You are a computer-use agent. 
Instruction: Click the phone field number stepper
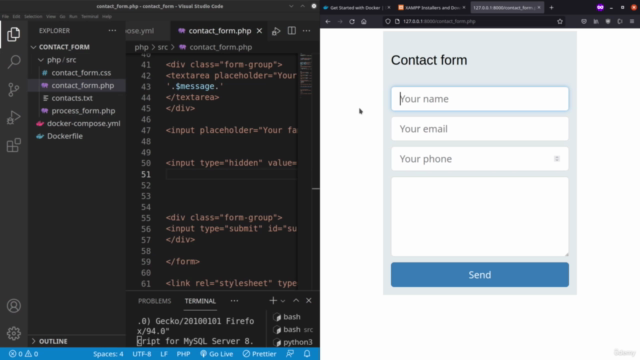click(x=557, y=159)
